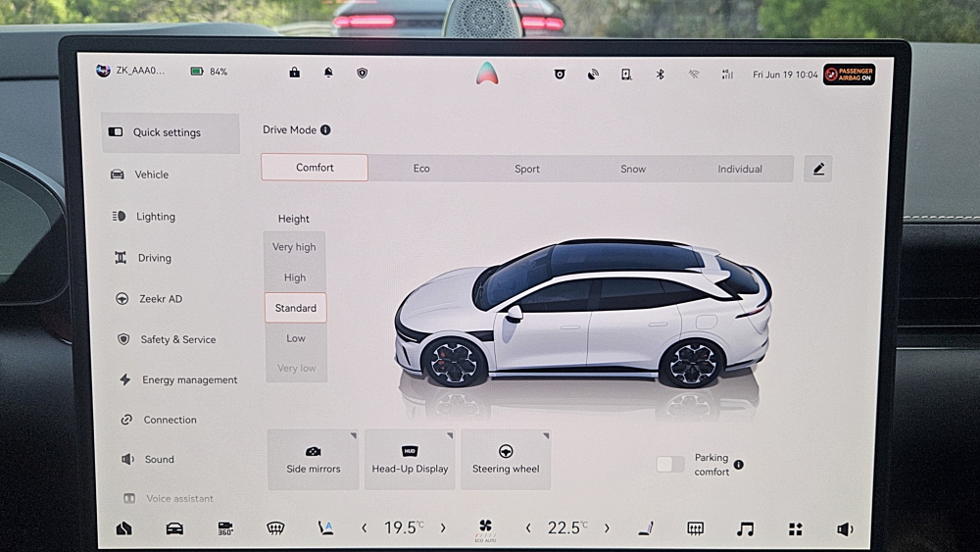Tap the cellular signal bars icon
The width and height of the screenshot is (980, 552).
coord(727,75)
